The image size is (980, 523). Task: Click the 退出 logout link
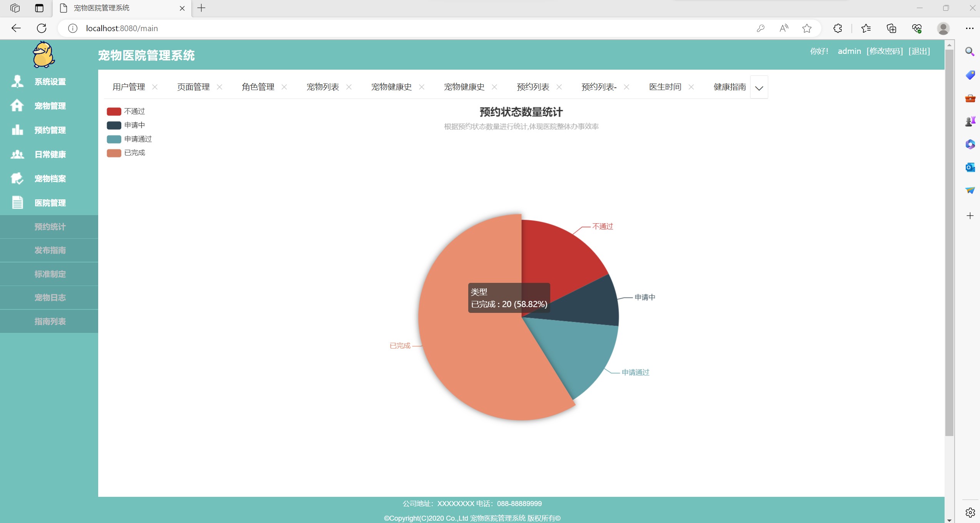click(919, 51)
